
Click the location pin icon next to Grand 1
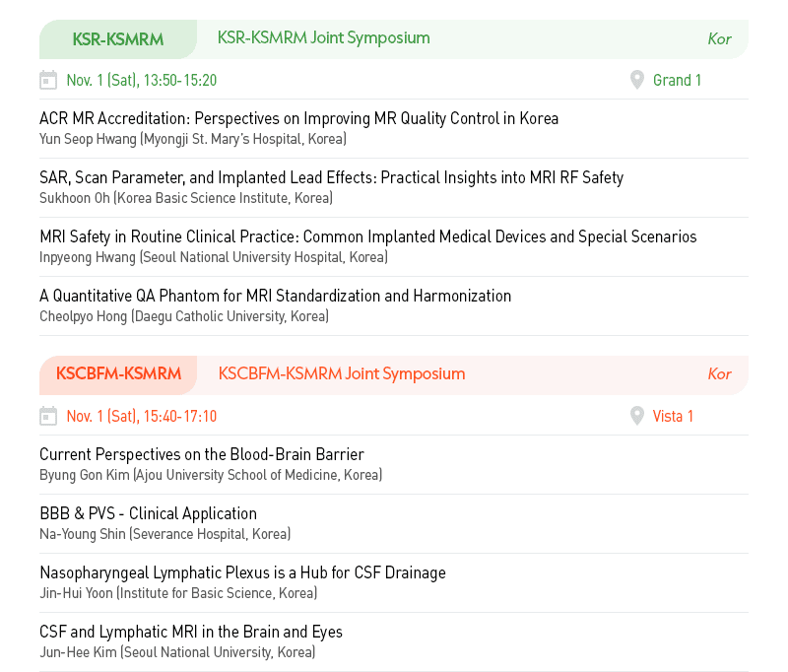(636, 80)
